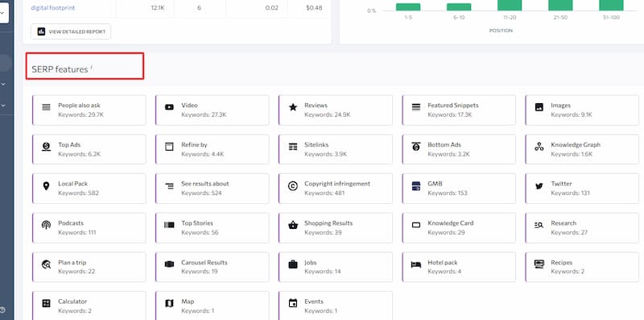Click the Images picture icon
Viewport: 644px width, 320px height.
539,107
